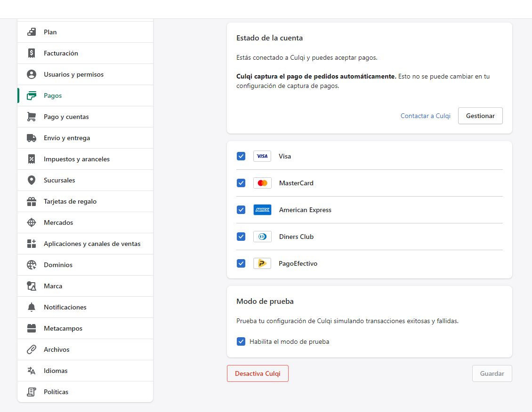Select the Notificaciones bell icon
532x412 pixels.
(x=32, y=307)
